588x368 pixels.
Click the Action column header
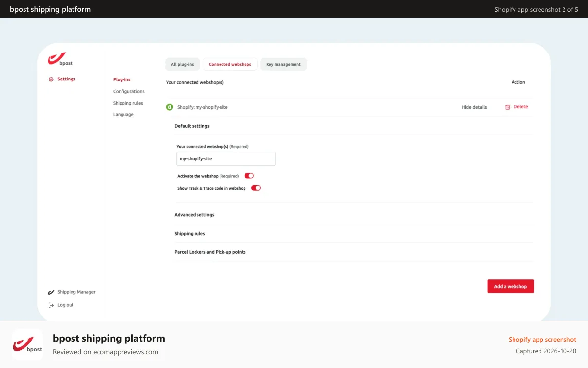[x=518, y=82]
